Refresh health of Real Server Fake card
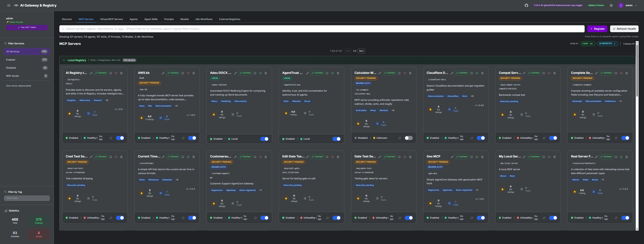The image size is (644, 244). 616,218
